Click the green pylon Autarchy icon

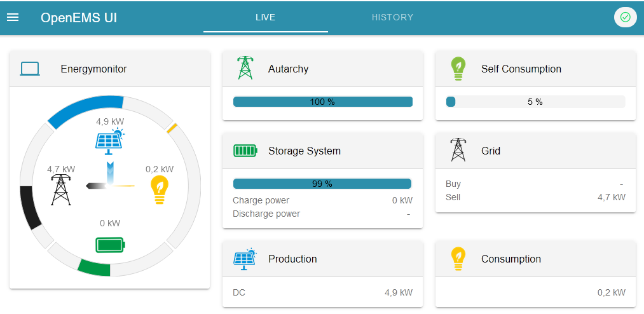coord(245,68)
